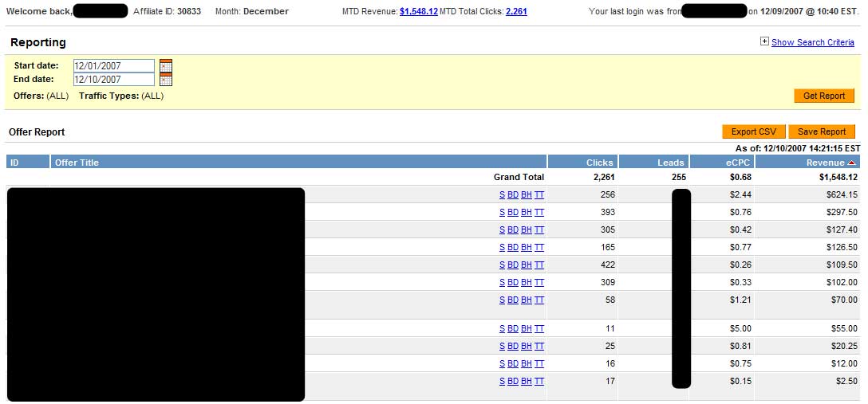Viewport: 868px width, 404px height.
Task: Sort by the Clicks column header
Action: coord(582,162)
